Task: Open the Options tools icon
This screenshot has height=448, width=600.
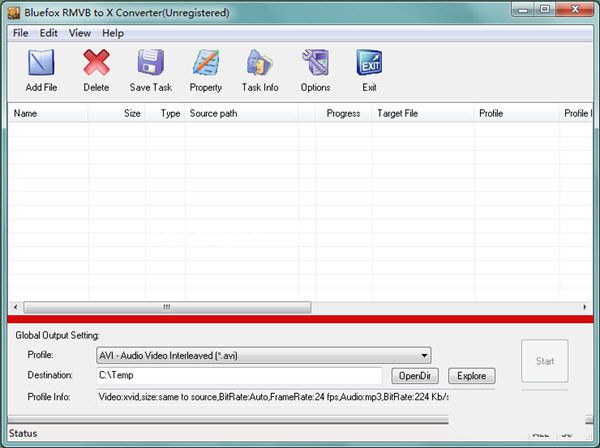Action: [x=315, y=62]
